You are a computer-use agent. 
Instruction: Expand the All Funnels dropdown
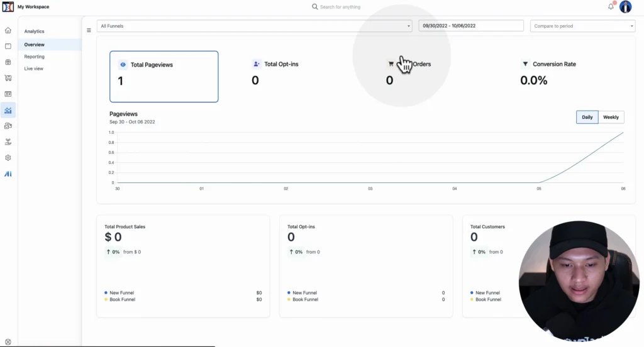(254, 26)
